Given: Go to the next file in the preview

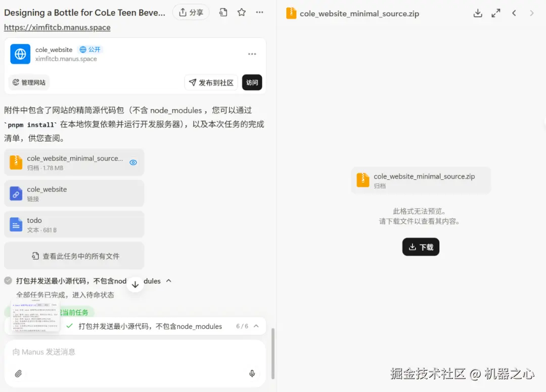Looking at the screenshot, I should click(x=532, y=13).
